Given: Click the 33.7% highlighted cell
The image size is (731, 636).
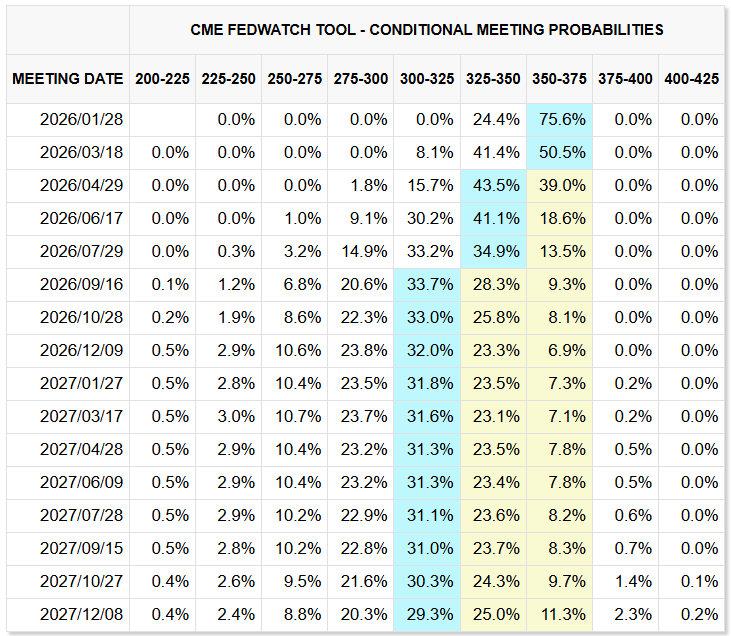Looking at the screenshot, I should coord(428,285).
